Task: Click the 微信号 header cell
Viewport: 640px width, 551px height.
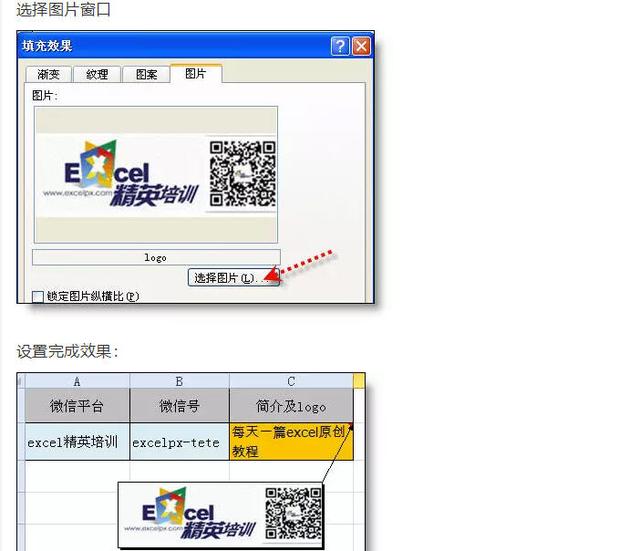Action: pyautogui.click(x=179, y=406)
